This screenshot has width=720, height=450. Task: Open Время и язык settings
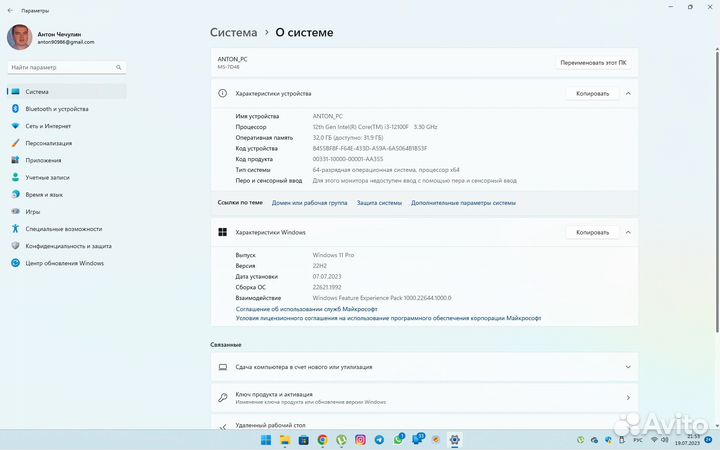point(44,194)
